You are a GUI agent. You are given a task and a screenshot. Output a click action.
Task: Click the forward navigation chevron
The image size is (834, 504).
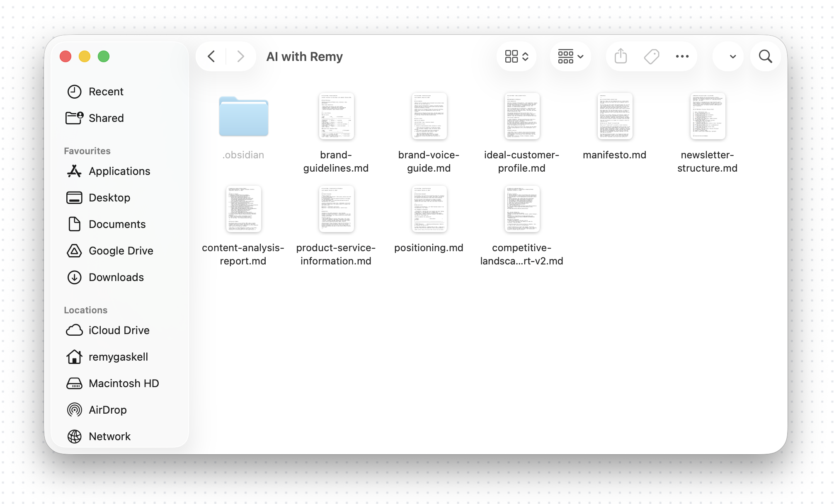click(240, 56)
